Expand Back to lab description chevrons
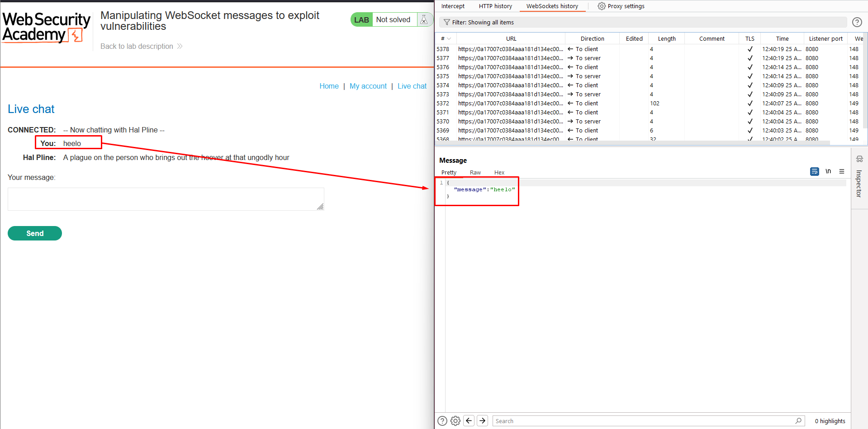The width and height of the screenshot is (868, 429). 180,46
